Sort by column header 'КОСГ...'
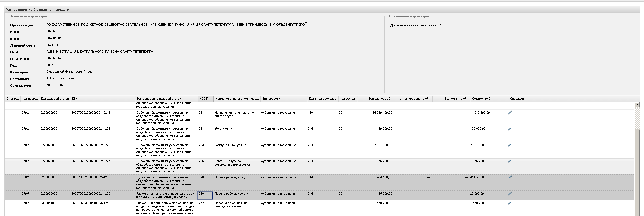The height and width of the screenshot is (216, 644). click(x=206, y=99)
